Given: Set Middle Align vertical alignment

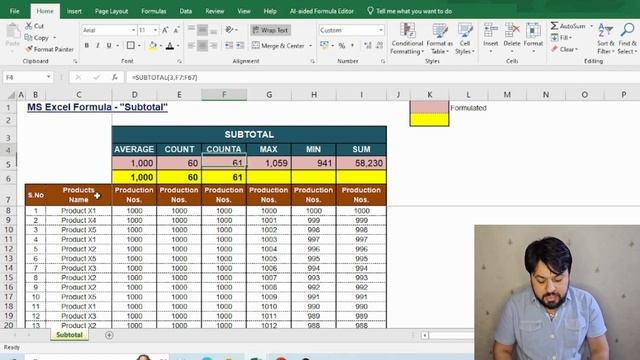Looking at the screenshot, I should pos(202,30).
